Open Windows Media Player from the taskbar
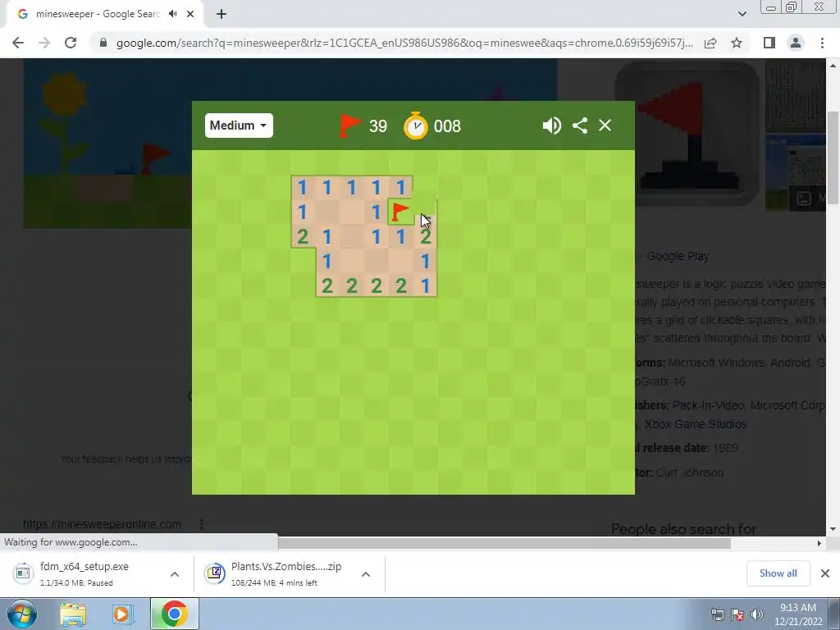This screenshot has width=840, height=630. (122, 614)
